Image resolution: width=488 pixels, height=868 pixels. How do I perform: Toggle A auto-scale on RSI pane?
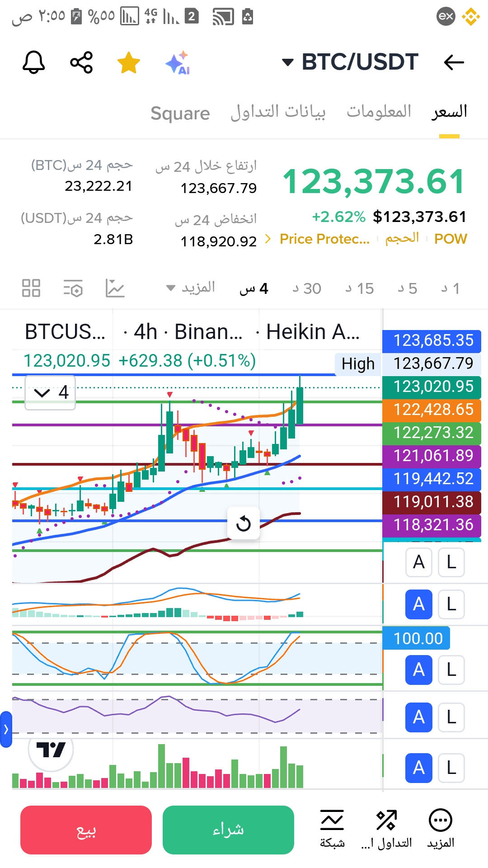click(419, 717)
